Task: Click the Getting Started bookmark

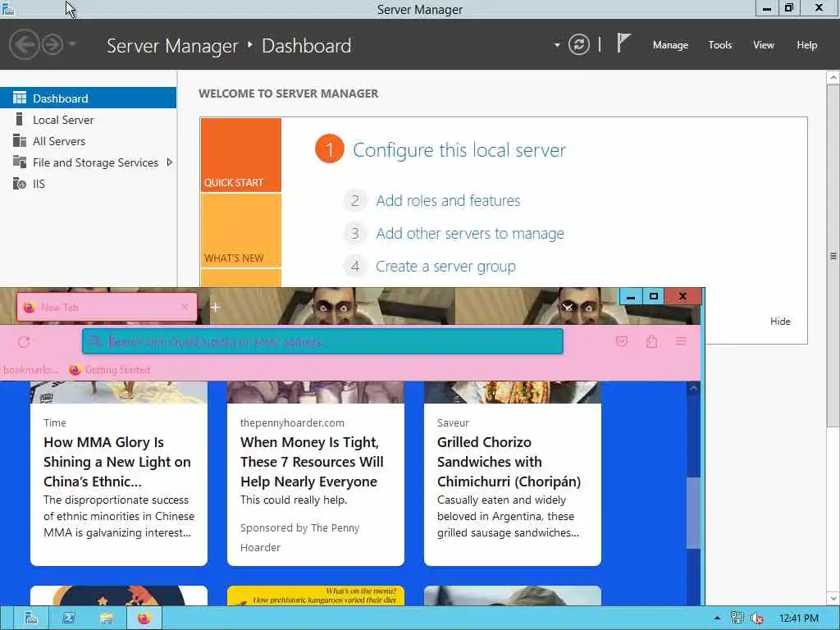Action: pyautogui.click(x=110, y=370)
